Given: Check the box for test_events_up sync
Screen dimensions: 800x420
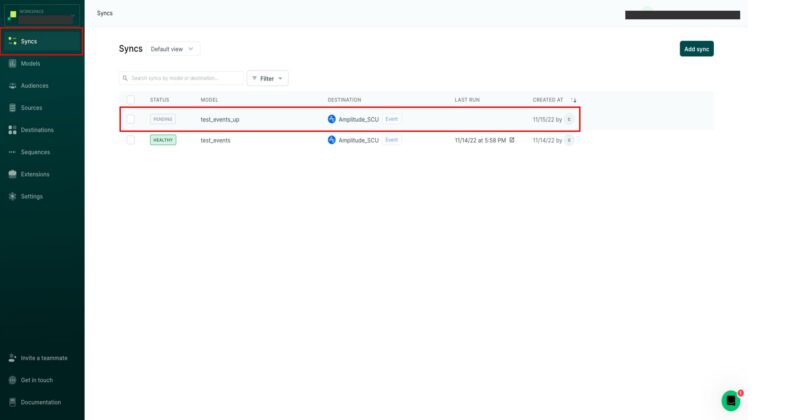Looking at the screenshot, I should tap(130, 119).
